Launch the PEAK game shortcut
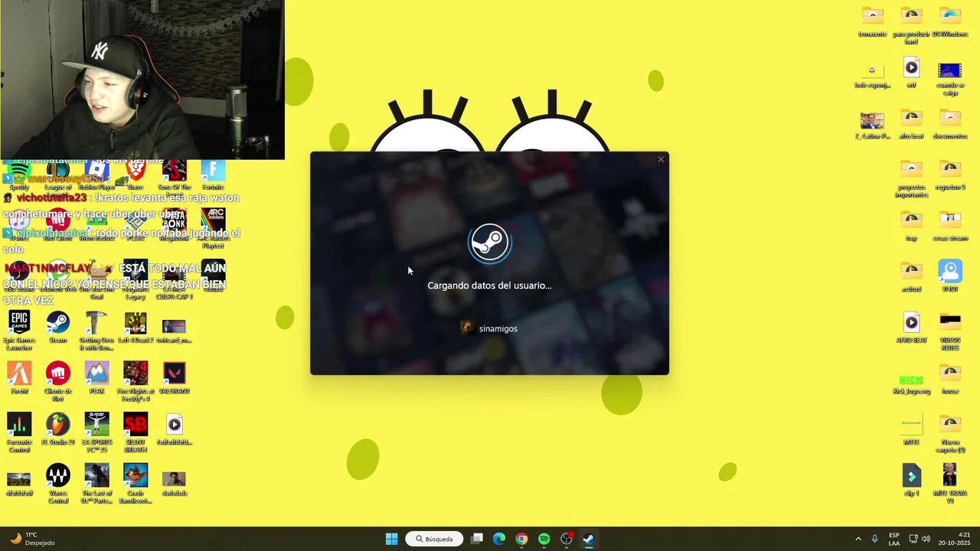Image resolution: width=980 pixels, height=551 pixels. coord(96,378)
